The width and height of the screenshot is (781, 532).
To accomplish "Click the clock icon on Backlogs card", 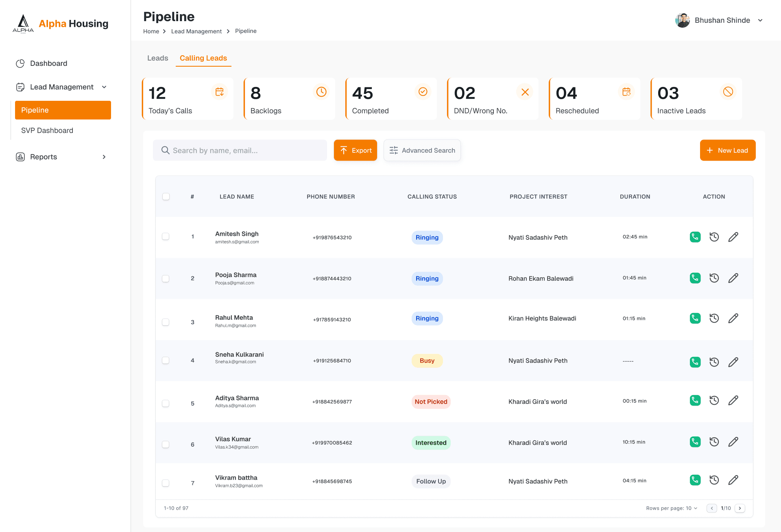I will tap(321, 92).
